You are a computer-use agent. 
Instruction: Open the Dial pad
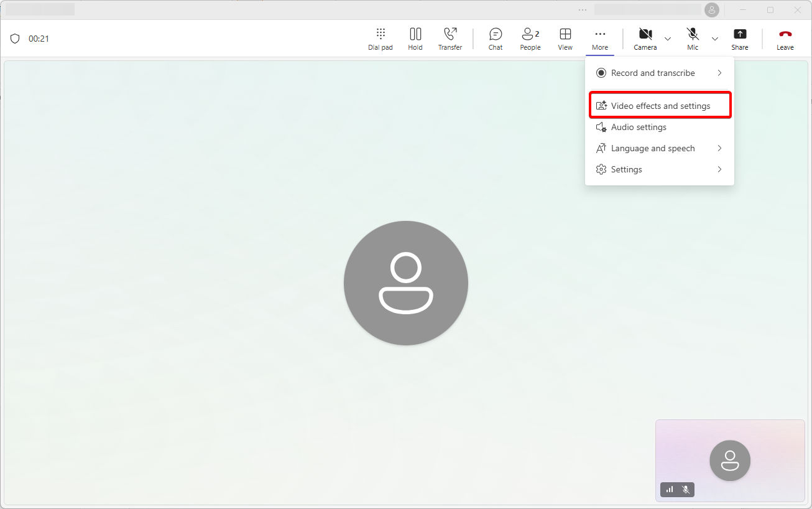point(380,39)
